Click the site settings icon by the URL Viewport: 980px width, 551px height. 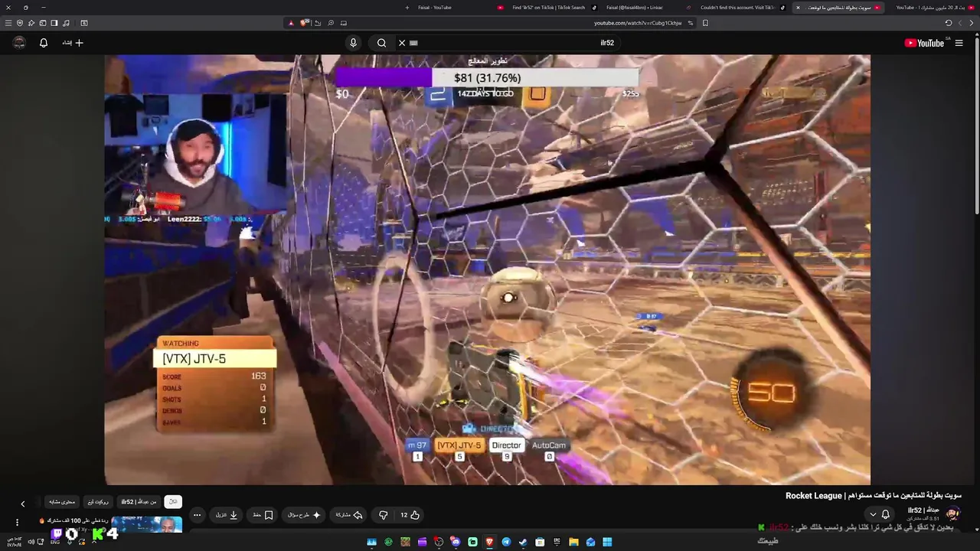[x=691, y=23]
